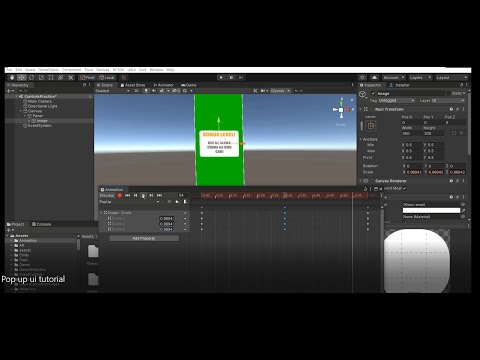Click the Hierarchy create plus button
This screenshot has height=360, width=480.
pos(10,91)
